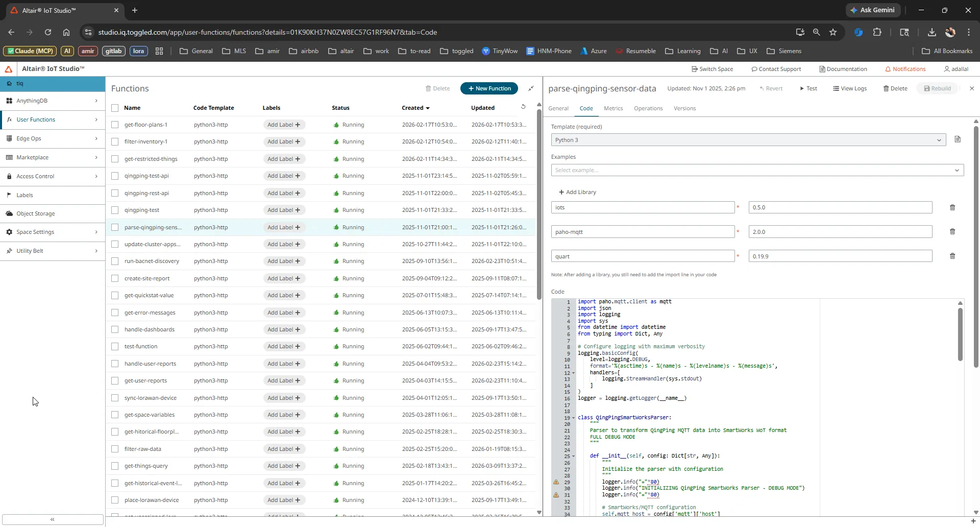Open Notifications bell

click(905, 69)
